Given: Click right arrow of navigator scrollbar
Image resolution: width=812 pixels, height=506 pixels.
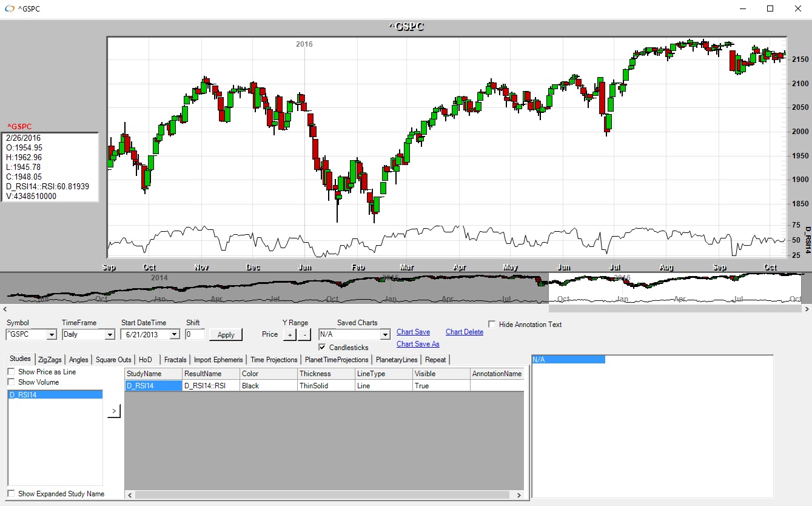Looking at the screenshot, I should (x=807, y=308).
